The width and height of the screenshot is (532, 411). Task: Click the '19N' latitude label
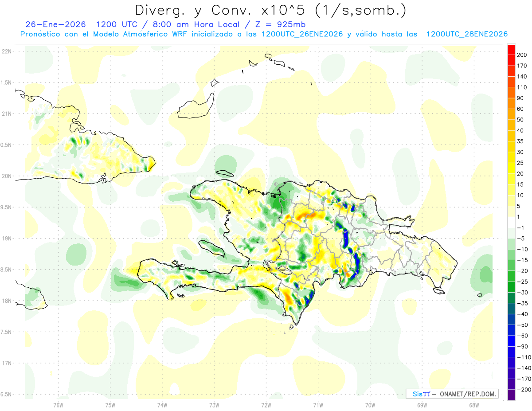tap(7, 239)
